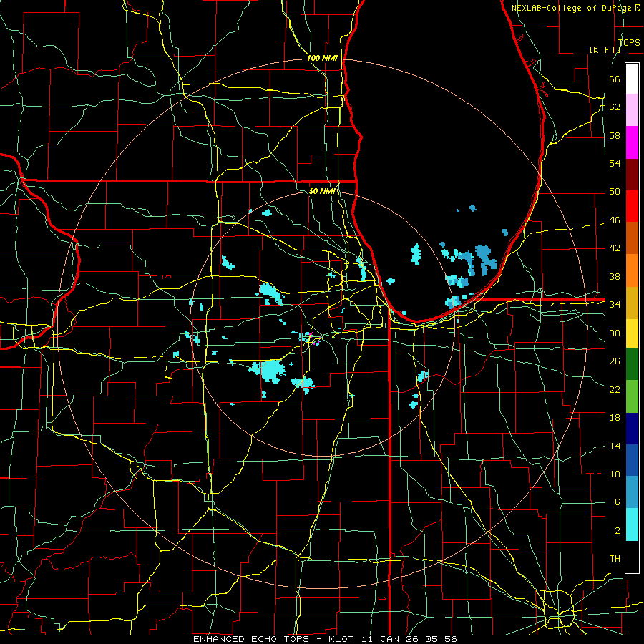The width and height of the screenshot is (644, 644).
Task: Click the orange 42 kft legend swatch
Action: tap(632, 270)
